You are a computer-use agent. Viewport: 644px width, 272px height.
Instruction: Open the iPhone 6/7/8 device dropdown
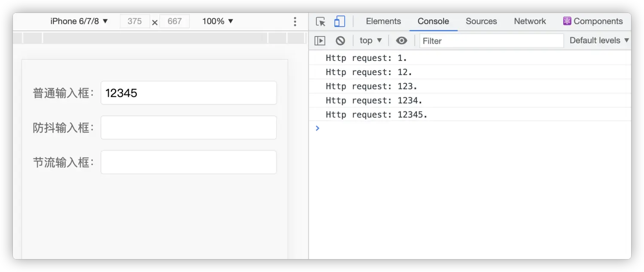pos(79,21)
